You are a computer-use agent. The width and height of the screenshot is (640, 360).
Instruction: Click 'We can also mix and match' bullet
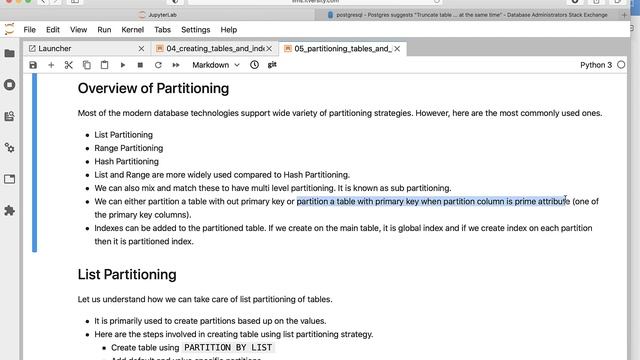coord(273,188)
